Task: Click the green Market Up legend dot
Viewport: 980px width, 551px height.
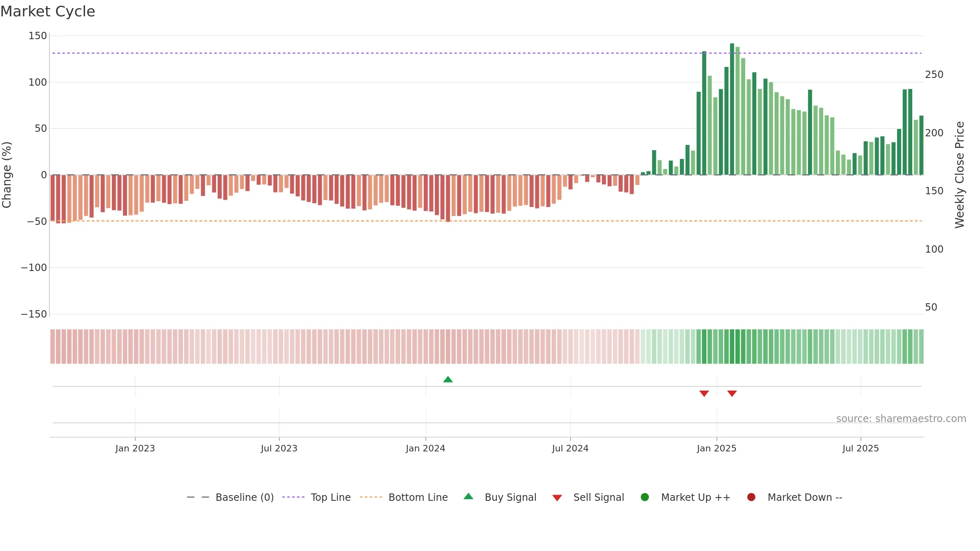Action: click(645, 497)
